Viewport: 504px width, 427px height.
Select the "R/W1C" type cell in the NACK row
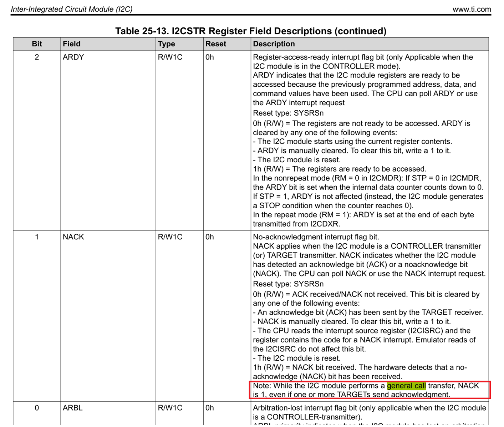[x=170, y=237]
